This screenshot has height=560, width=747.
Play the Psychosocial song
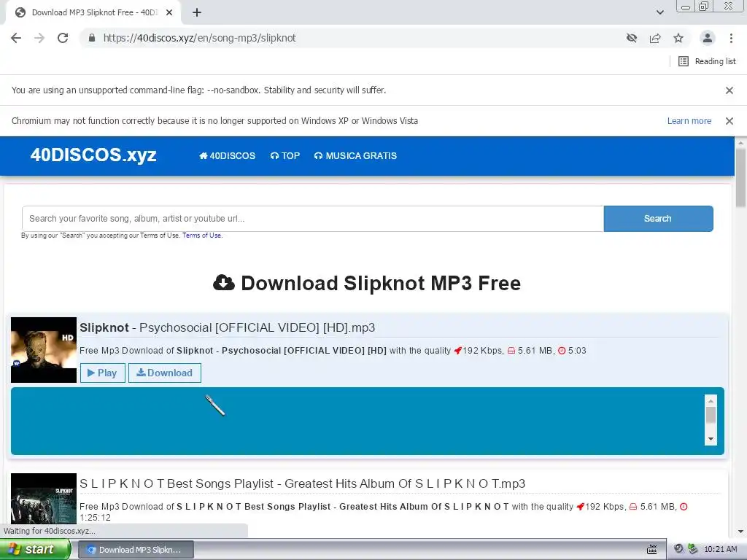coord(102,373)
